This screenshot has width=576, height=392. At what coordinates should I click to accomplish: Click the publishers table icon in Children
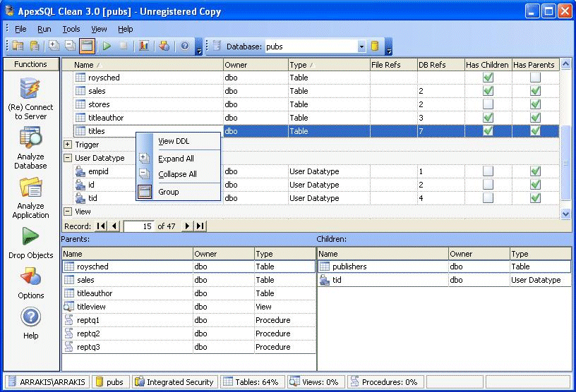tap(325, 267)
